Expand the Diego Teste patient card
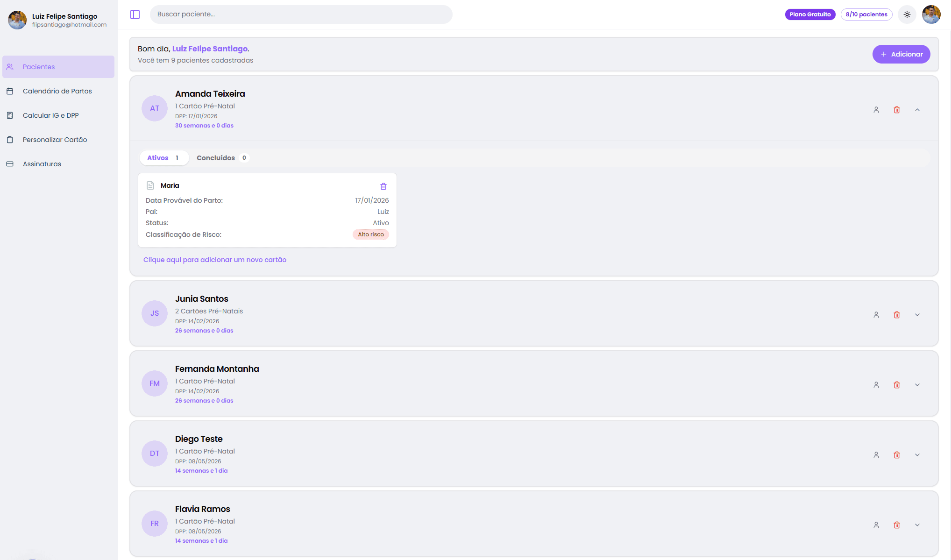Image resolution: width=951 pixels, height=560 pixels. pyautogui.click(x=917, y=455)
